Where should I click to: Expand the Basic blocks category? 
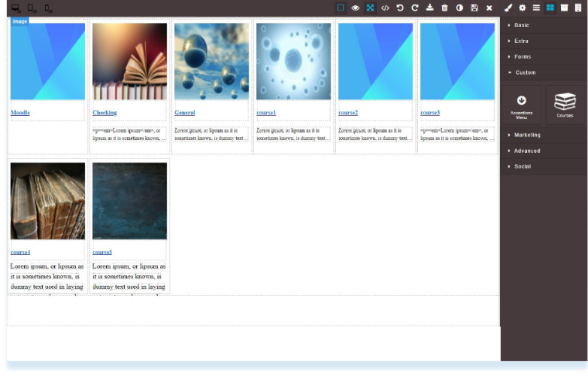544,25
